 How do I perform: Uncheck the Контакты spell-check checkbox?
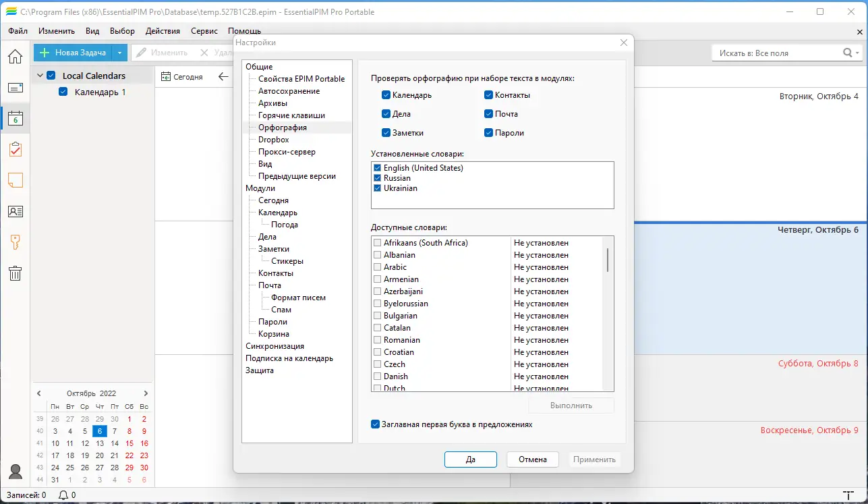click(489, 95)
